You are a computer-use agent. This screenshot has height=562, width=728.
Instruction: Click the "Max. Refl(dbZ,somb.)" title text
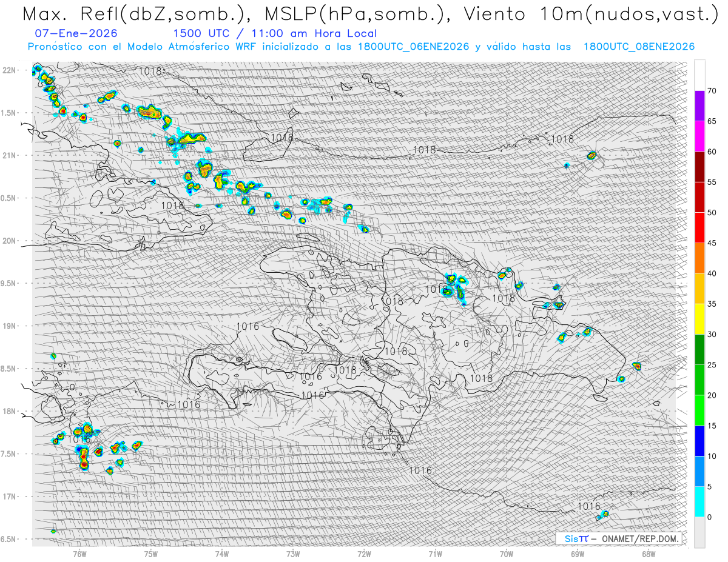coord(136,14)
